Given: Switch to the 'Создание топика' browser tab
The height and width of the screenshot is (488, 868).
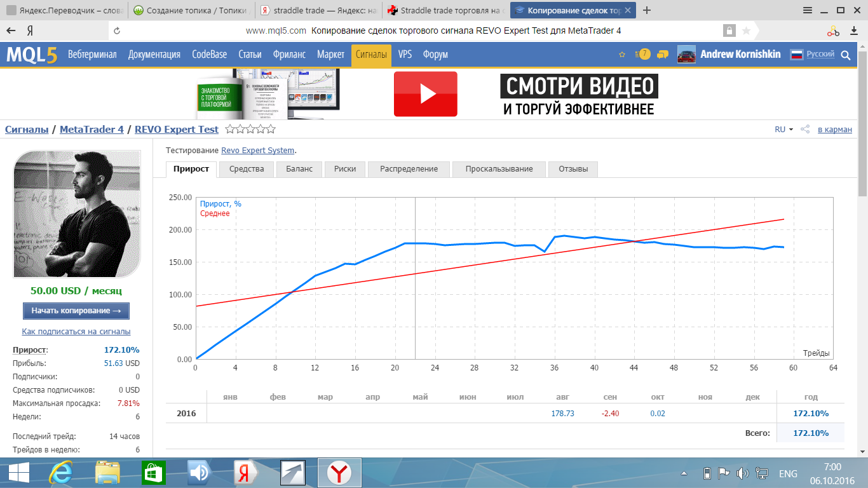Looking at the screenshot, I should click(x=191, y=10).
